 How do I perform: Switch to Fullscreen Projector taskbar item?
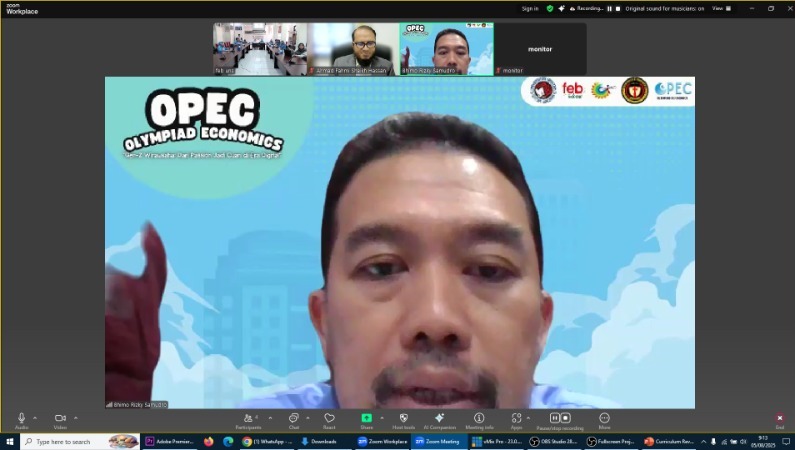coord(610,441)
